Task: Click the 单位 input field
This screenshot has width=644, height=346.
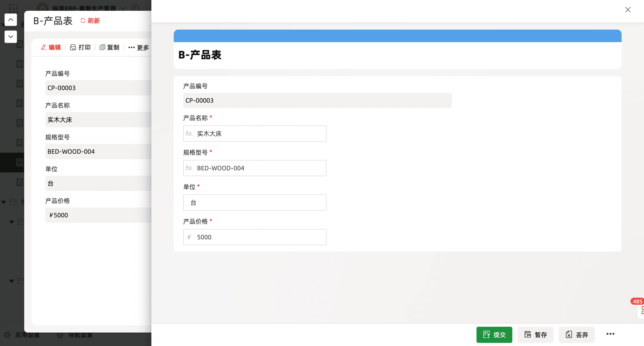Action: [x=255, y=203]
